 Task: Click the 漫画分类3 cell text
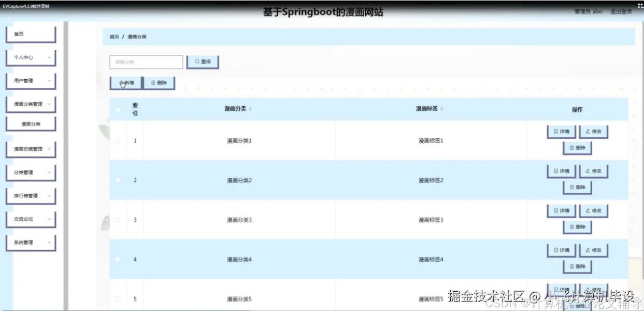239,220
